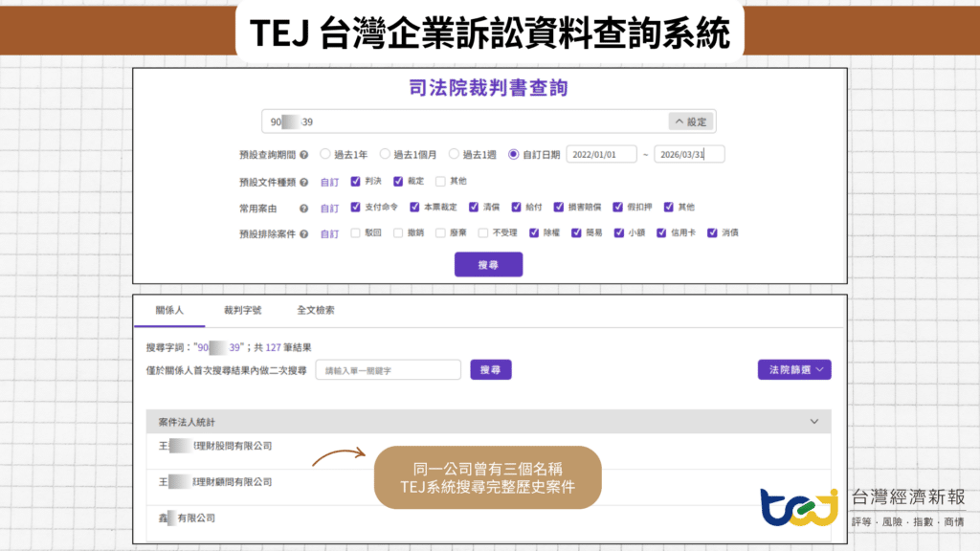Uncheck the 本票裁定 case checkbox

coord(413,208)
